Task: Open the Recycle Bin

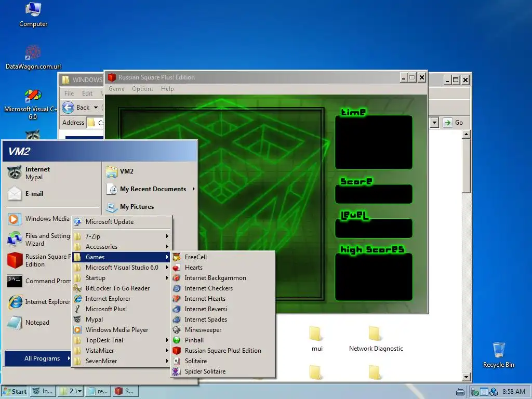Action: pyautogui.click(x=498, y=355)
